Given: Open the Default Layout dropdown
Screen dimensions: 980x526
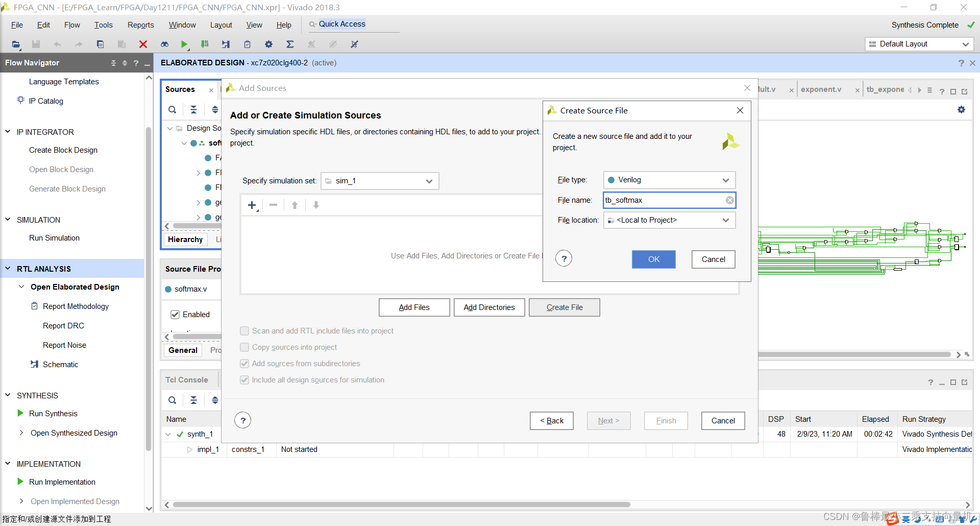Looking at the screenshot, I should [919, 44].
